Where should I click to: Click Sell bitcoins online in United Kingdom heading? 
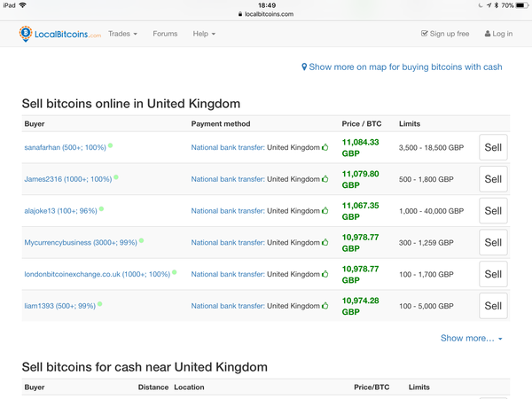131,104
